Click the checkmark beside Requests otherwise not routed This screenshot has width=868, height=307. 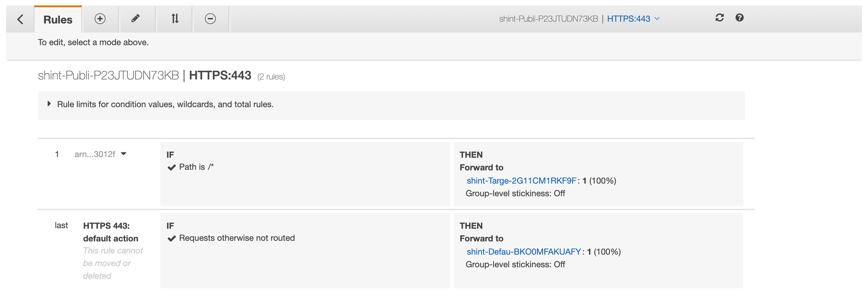172,238
